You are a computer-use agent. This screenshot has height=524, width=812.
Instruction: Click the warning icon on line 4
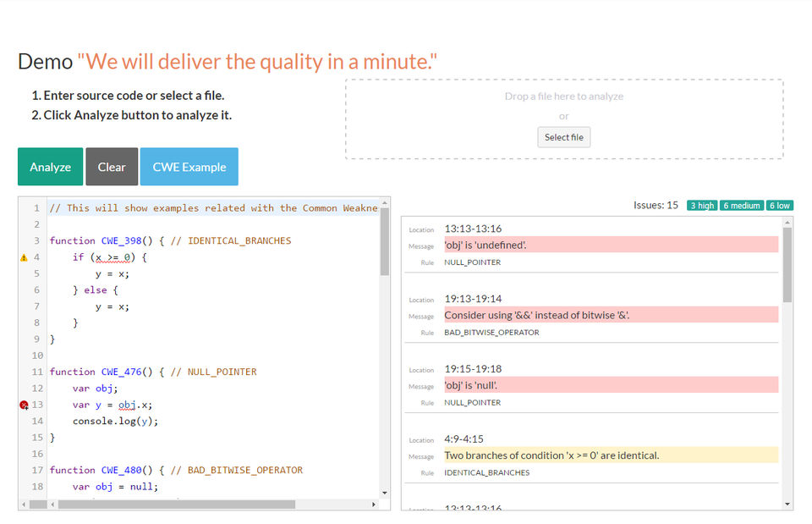[x=24, y=257]
